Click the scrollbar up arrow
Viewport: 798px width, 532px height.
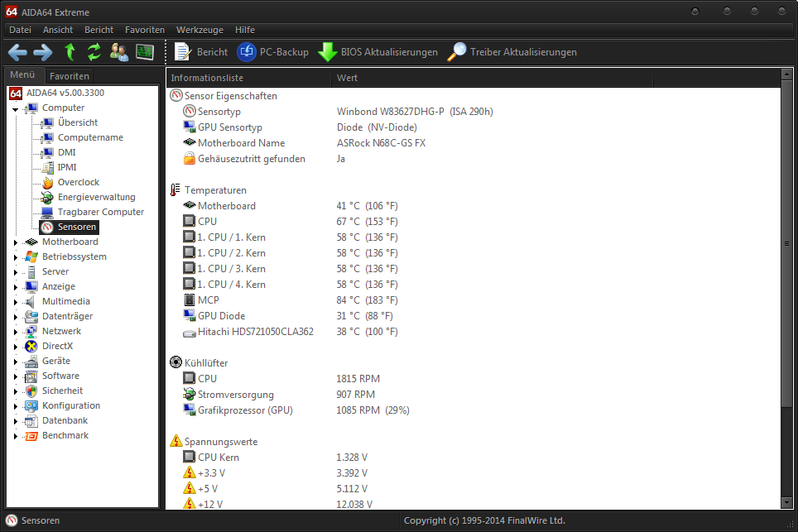click(786, 74)
